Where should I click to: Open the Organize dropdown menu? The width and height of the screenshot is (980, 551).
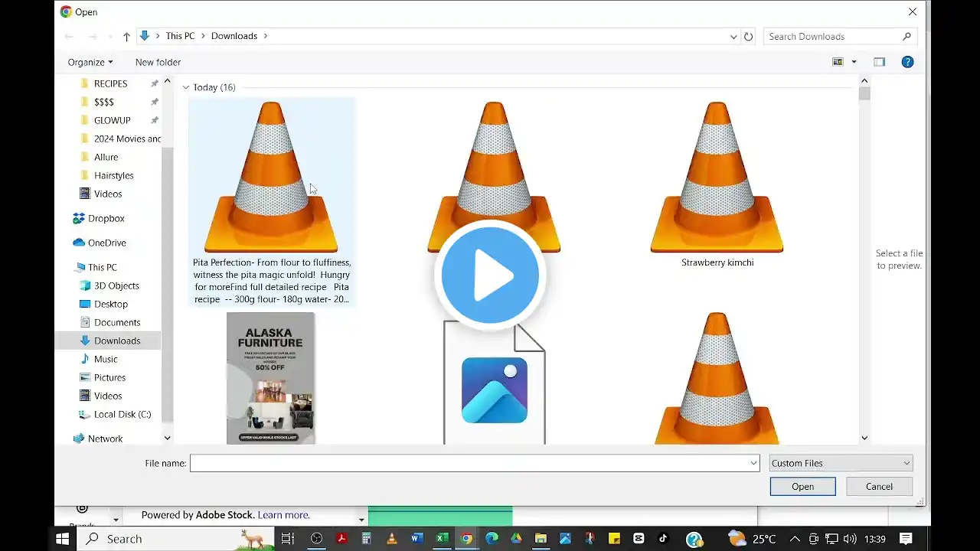[x=90, y=62]
